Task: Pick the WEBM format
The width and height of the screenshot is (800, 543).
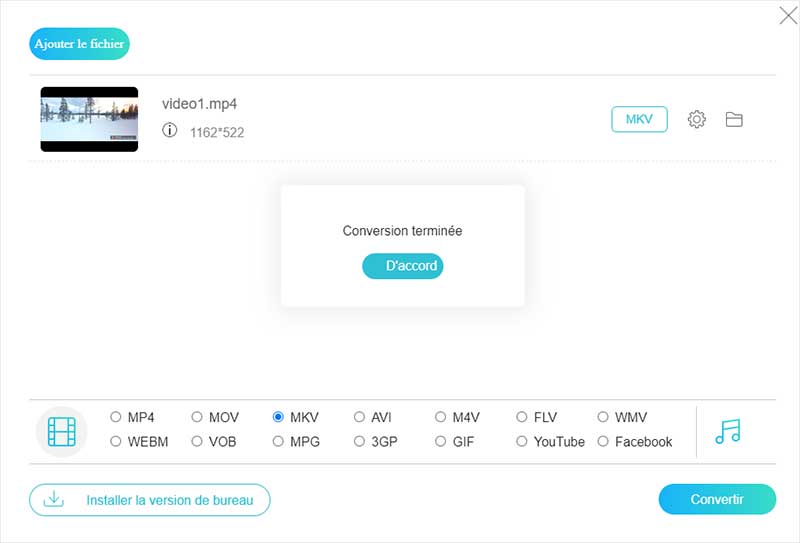Action: coord(116,441)
